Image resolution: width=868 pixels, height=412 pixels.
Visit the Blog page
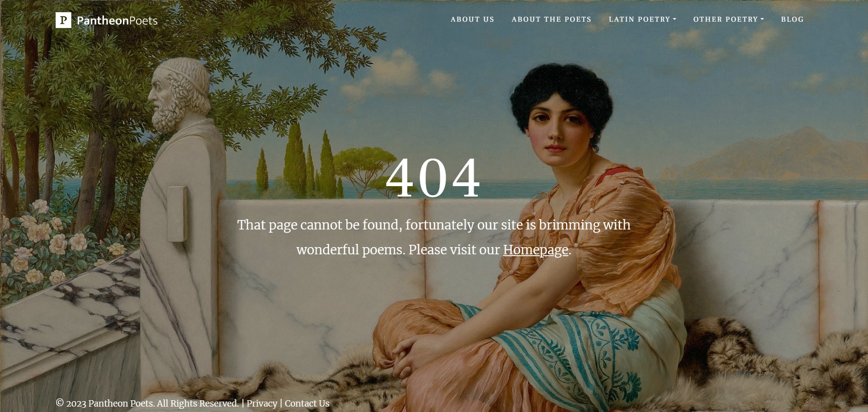pos(793,19)
